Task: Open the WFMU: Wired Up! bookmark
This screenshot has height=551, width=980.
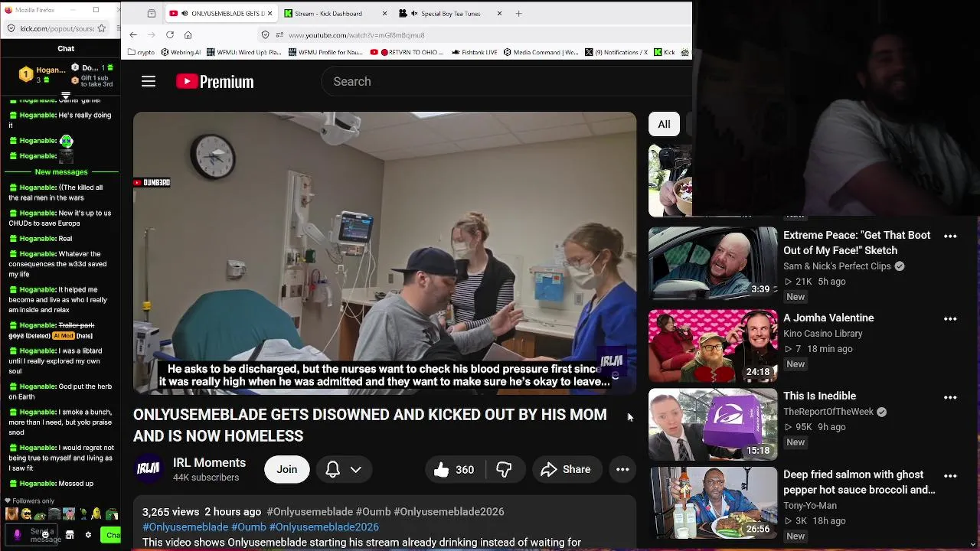Action: coord(245,52)
